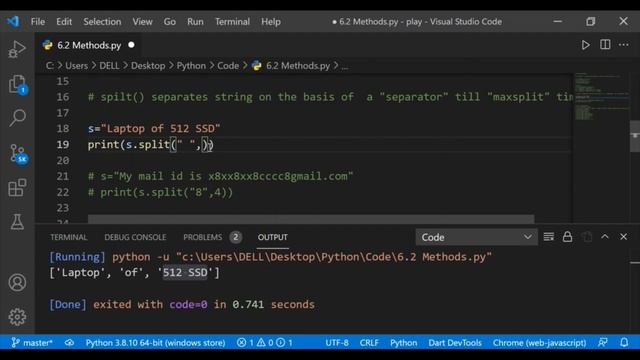Change the UTF-8 file encoding
640x360 pixels.
[337, 343]
